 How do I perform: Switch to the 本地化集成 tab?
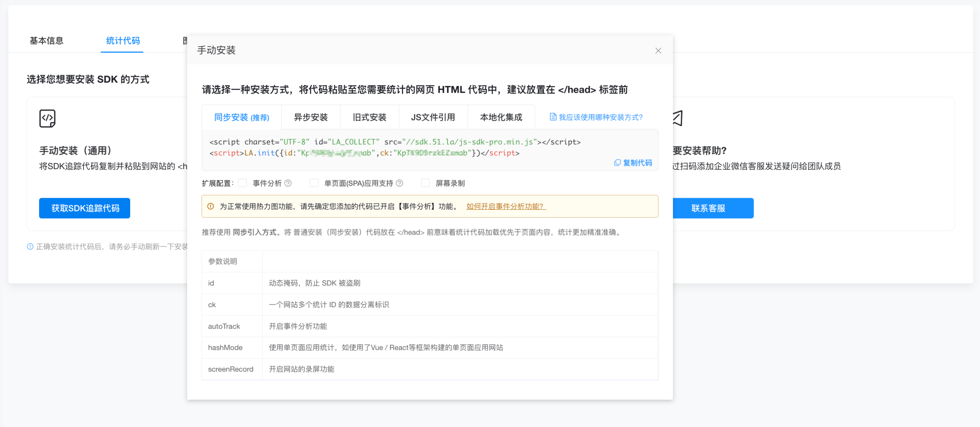coord(501,117)
